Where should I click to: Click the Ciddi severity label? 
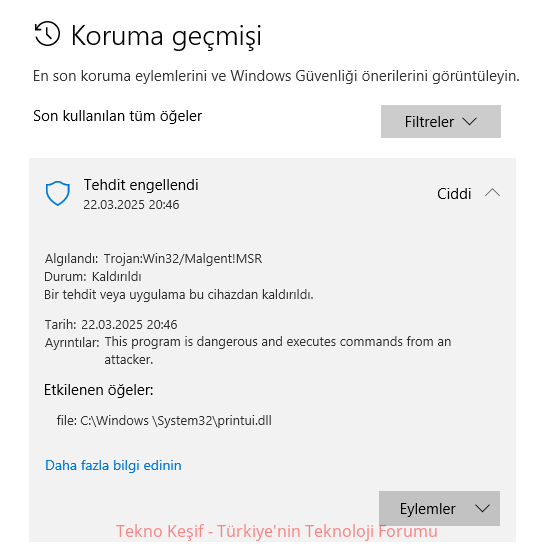click(x=454, y=194)
